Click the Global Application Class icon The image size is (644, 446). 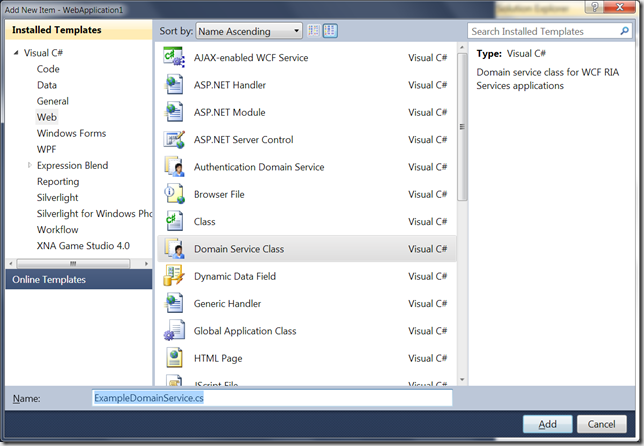point(174,331)
